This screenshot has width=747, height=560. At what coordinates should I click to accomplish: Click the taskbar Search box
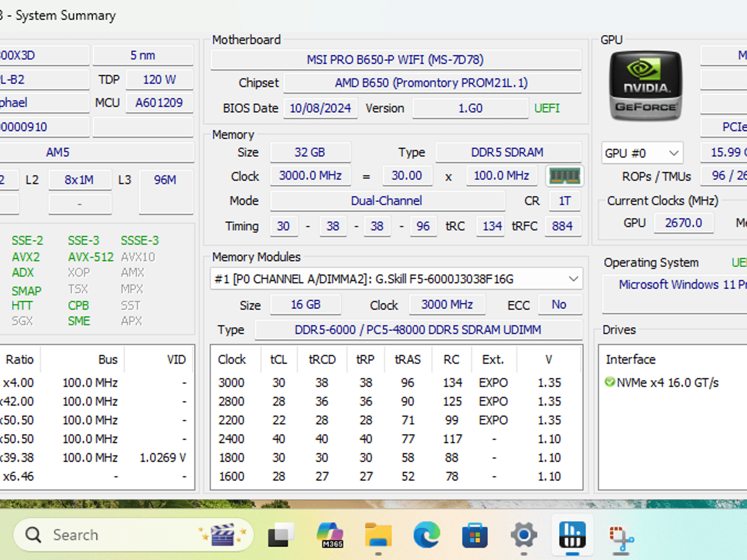pyautogui.click(x=133, y=535)
